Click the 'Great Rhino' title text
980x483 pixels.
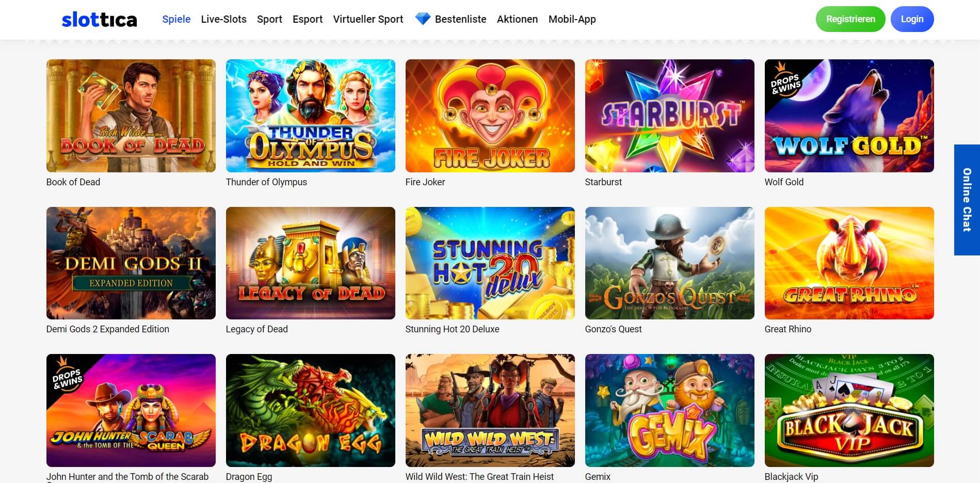coord(788,329)
